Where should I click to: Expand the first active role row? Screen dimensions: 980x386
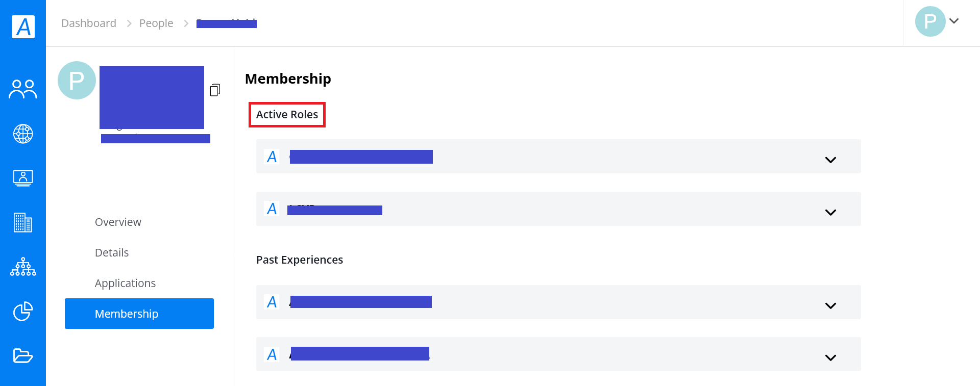[558, 157]
